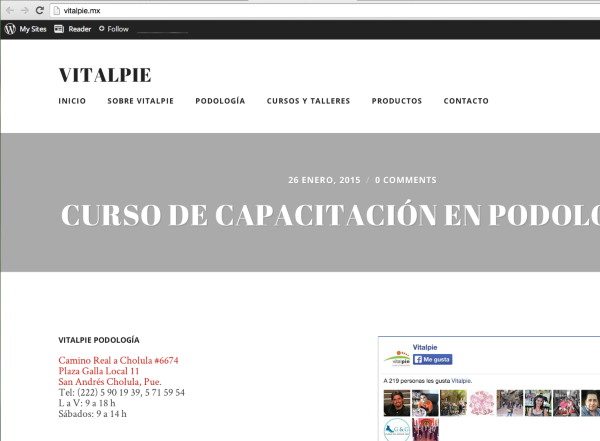Image resolution: width=600 pixels, height=441 pixels.
Task: Click the Camino Real a Cholula address link
Action: coord(118,360)
